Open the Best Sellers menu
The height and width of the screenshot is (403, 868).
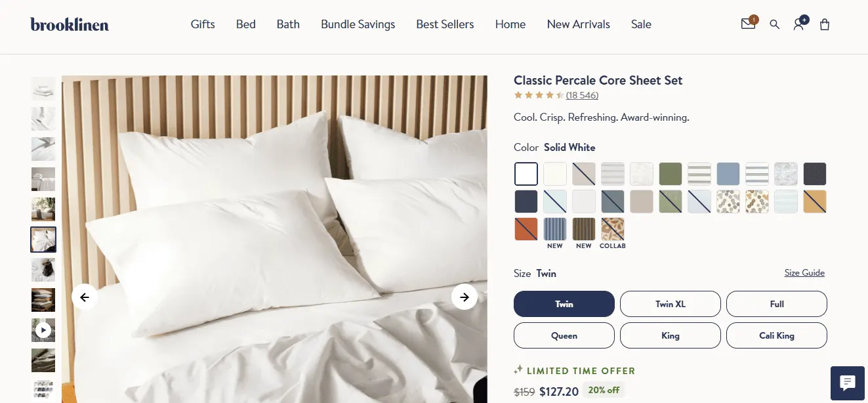[445, 24]
